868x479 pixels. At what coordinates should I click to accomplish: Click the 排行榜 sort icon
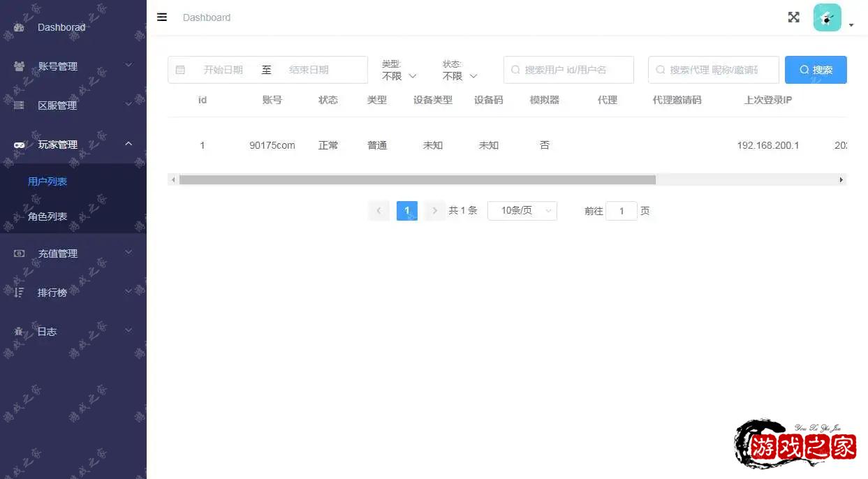click(20, 293)
